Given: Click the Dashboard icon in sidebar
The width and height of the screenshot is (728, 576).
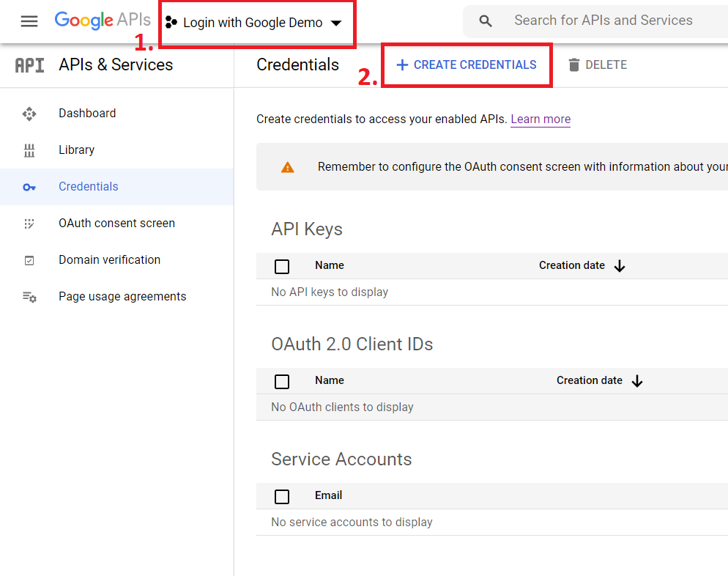Looking at the screenshot, I should point(29,114).
